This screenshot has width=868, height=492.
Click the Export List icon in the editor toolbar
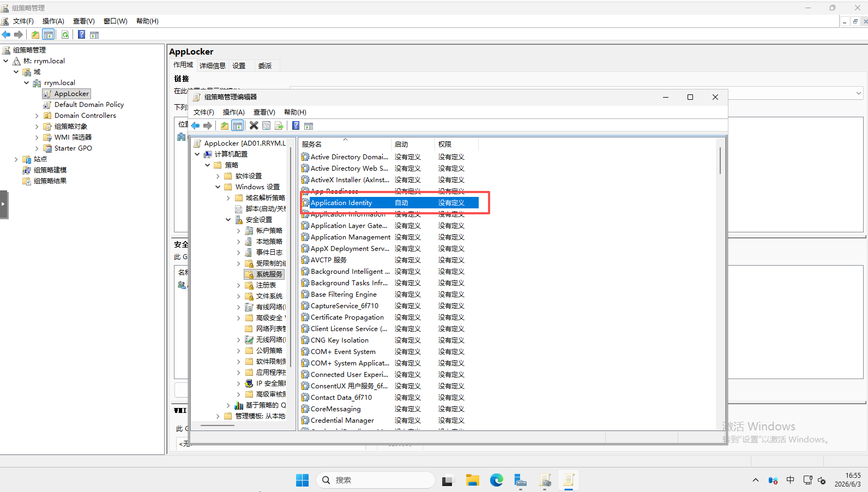coord(279,126)
